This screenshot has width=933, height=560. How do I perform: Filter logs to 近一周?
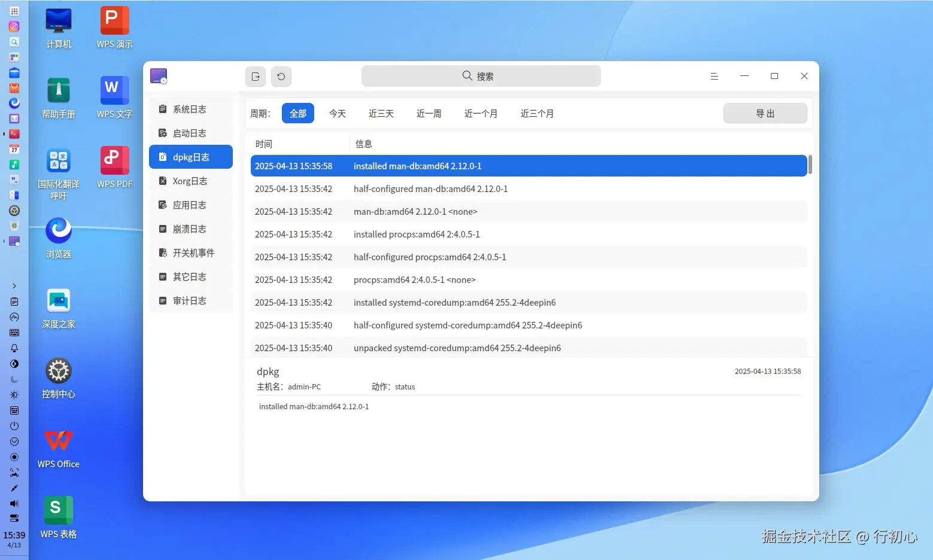click(x=429, y=114)
